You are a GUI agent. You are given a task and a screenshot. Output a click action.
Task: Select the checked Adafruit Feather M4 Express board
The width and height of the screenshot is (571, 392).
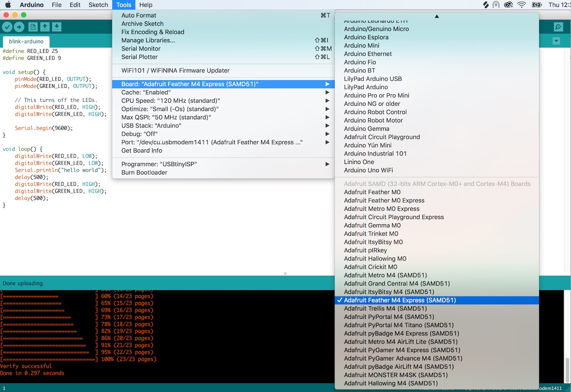point(437,300)
